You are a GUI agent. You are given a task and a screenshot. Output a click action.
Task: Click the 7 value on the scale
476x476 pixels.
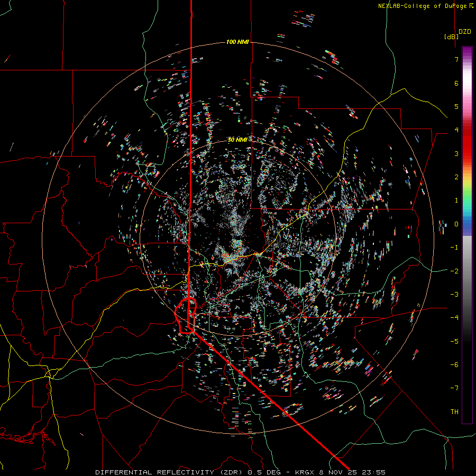456,59
